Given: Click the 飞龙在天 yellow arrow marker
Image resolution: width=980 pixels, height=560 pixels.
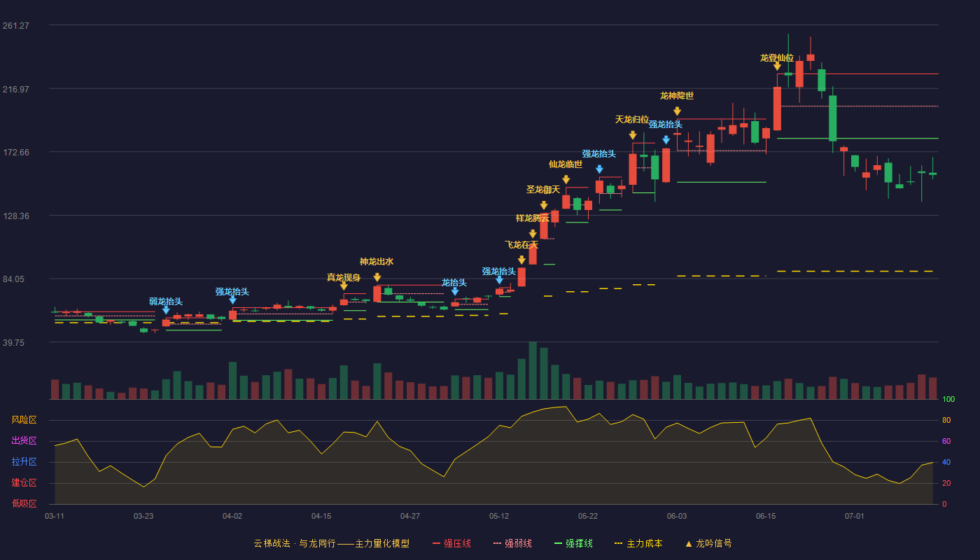Looking at the screenshot, I should (521, 260).
